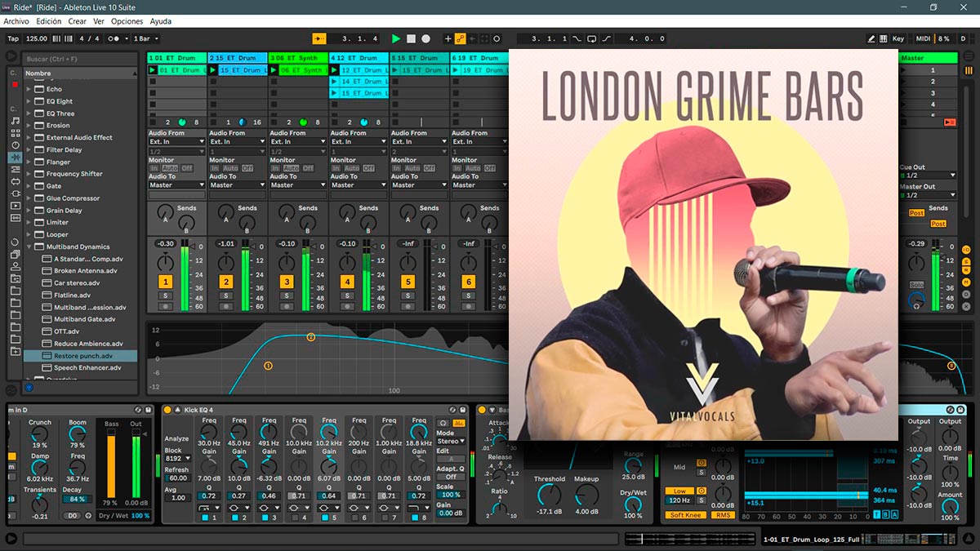Click the Buscar search field
The height and width of the screenshot is (551, 980).
80,59
